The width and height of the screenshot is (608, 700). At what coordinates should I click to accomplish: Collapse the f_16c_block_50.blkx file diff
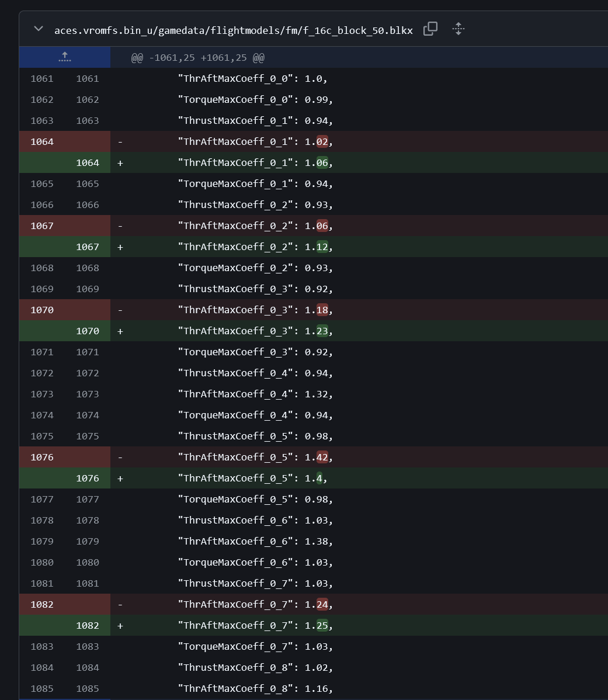(x=39, y=29)
